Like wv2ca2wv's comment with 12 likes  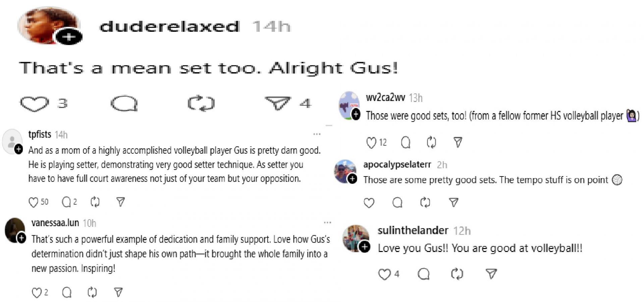(x=371, y=143)
